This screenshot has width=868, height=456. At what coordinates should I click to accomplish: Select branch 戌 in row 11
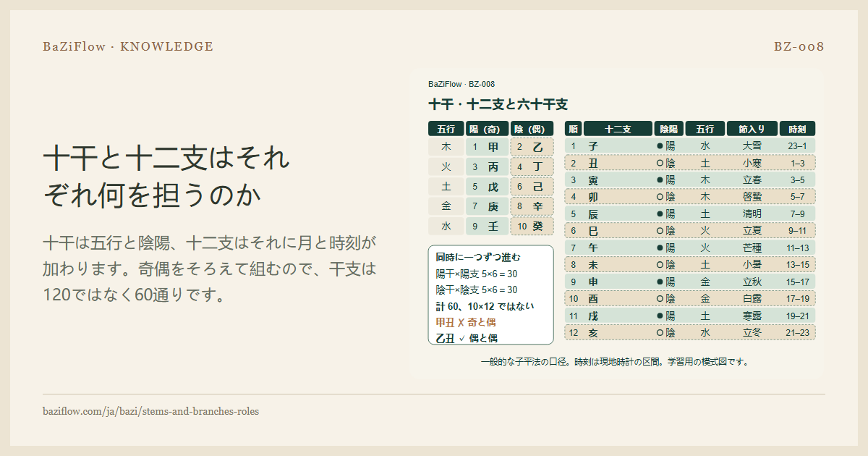pyautogui.click(x=593, y=316)
